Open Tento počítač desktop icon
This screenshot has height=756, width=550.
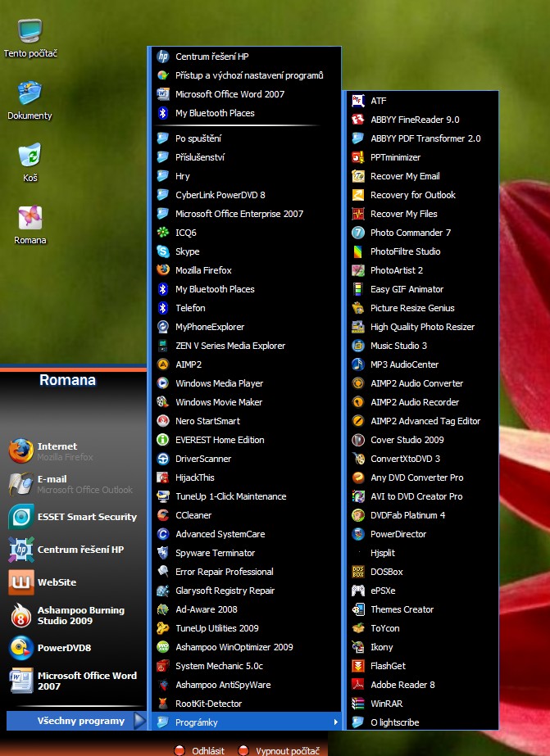pyautogui.click(x=30, y=33)
